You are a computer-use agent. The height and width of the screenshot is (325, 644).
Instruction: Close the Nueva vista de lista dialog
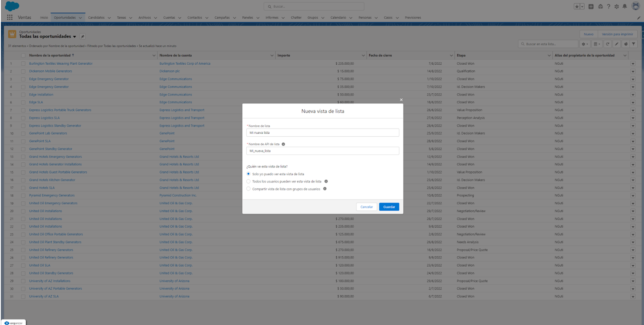pyautogui.click(x=401, y=100)
